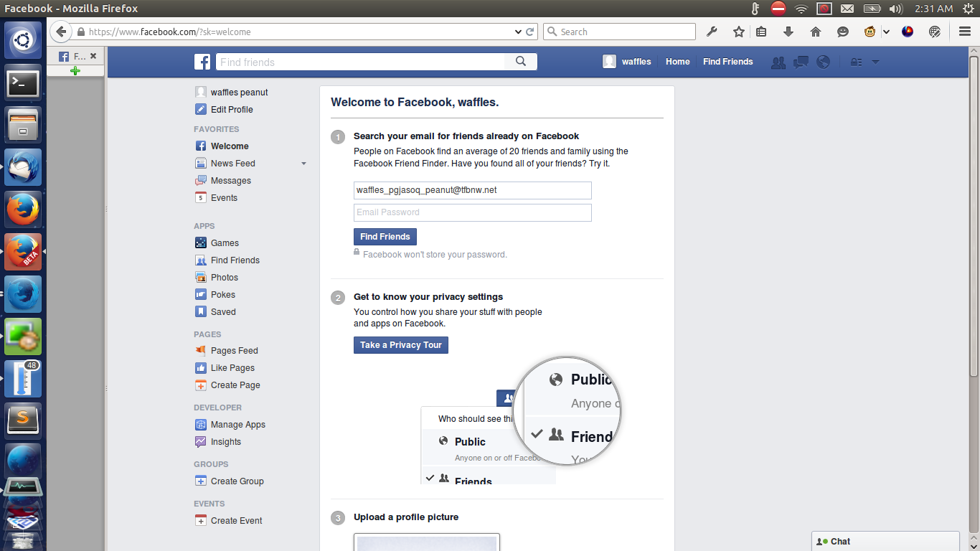Reload page with the refresh icon
980x551 pixels.
click(530, 32)
